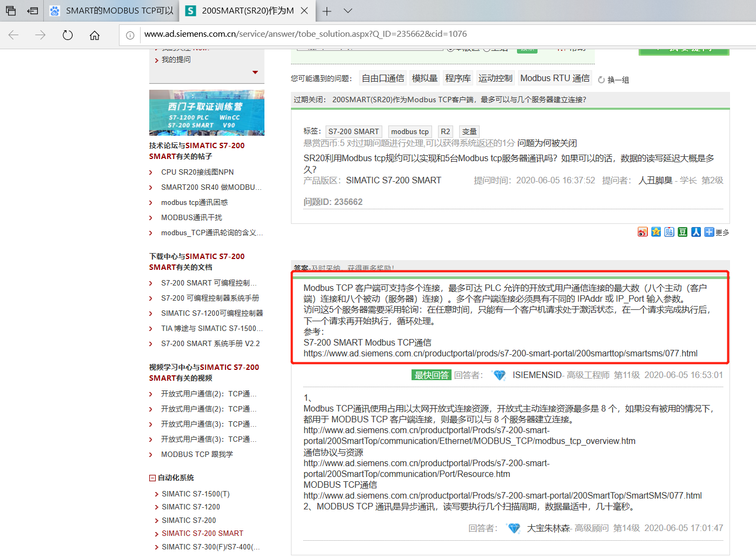Open smartsms/077.html link in adopted answer
This screenshot has width=756, height=557.
click(x=500, y=354)
